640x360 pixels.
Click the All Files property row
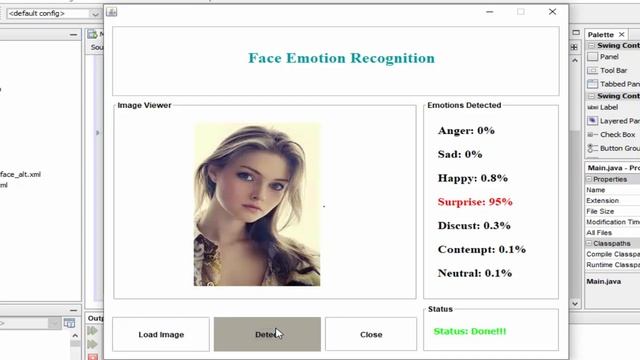[613, 233]
